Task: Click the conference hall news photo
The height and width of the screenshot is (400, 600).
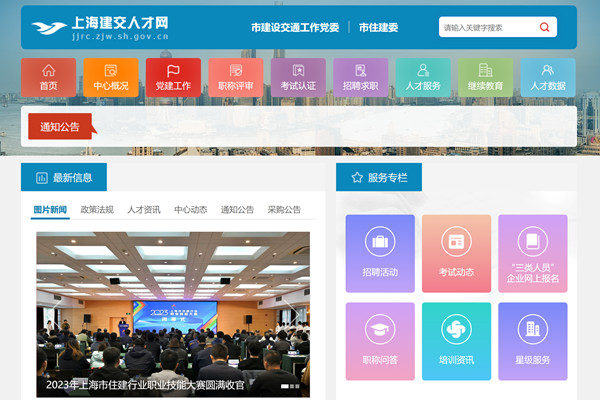Action: click(x=173, y=314)
